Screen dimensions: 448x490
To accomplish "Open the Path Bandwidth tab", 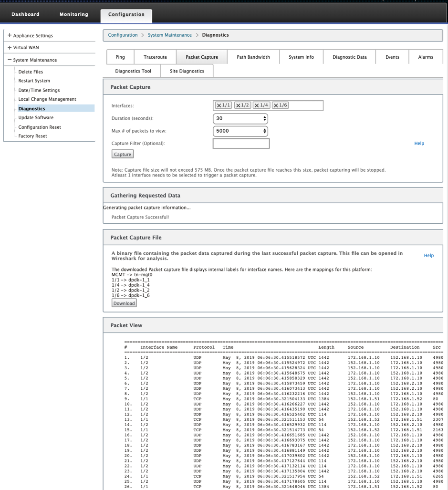I will pos(253,57).
